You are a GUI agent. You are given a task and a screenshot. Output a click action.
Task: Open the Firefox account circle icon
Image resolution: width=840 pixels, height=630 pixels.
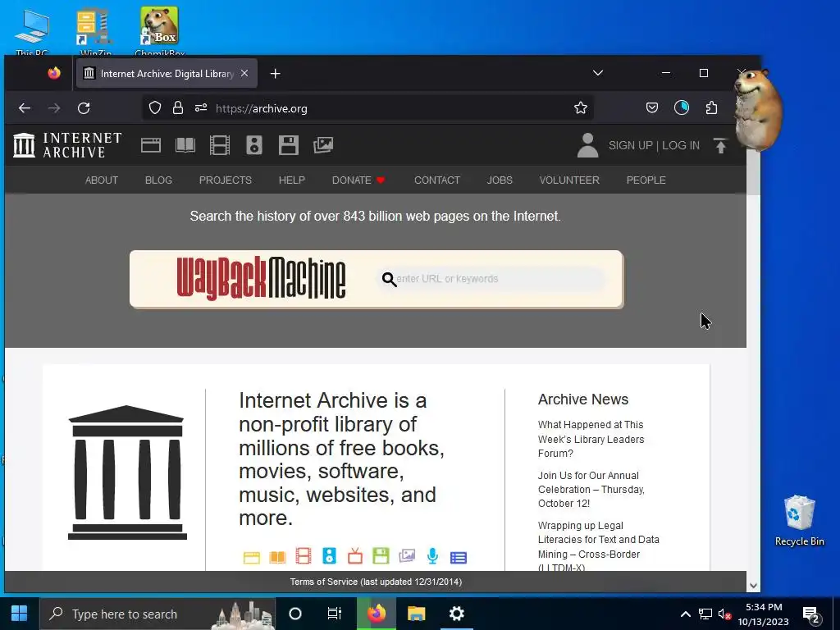(x=682, y=108)
